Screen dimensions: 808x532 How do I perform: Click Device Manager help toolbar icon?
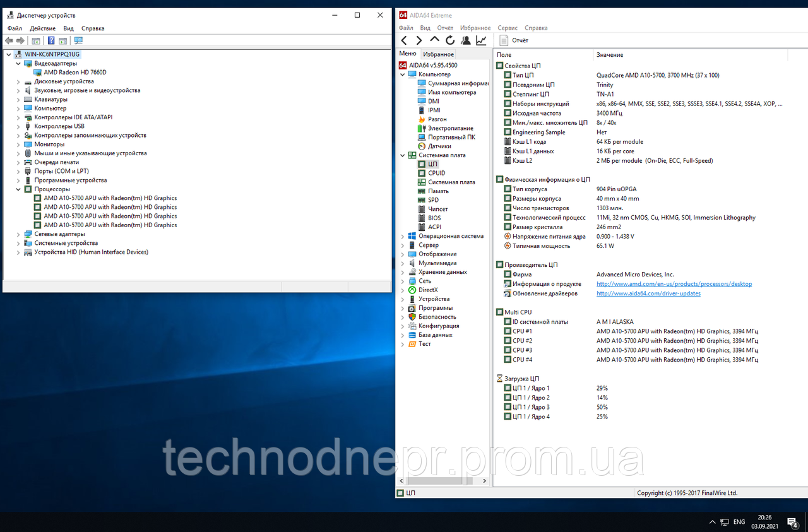(x=51, y=40)
